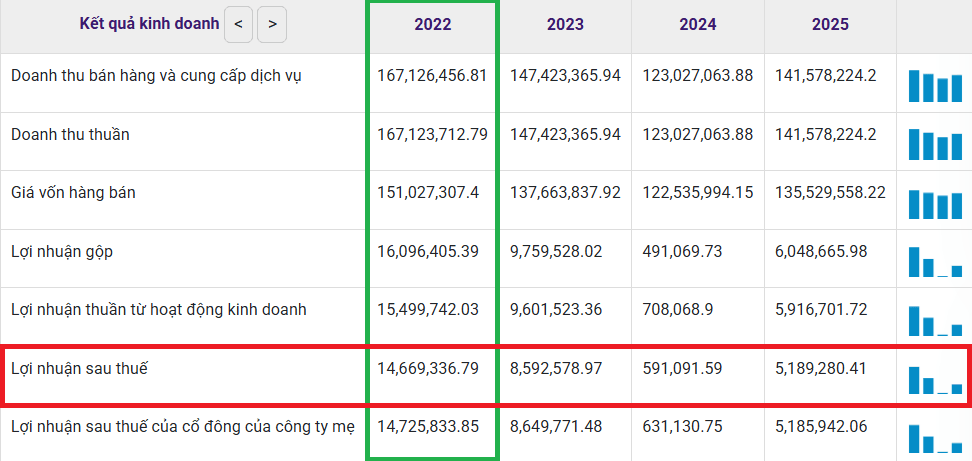Select cell value 14,725,833.85

tap(428, 427)
